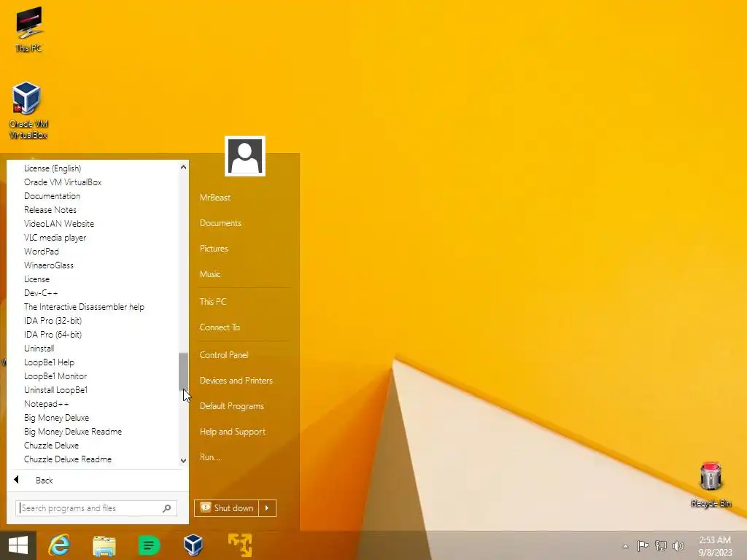747x560 pixels.
Task: Open Default Programs
Action: [x=232, y=406]
